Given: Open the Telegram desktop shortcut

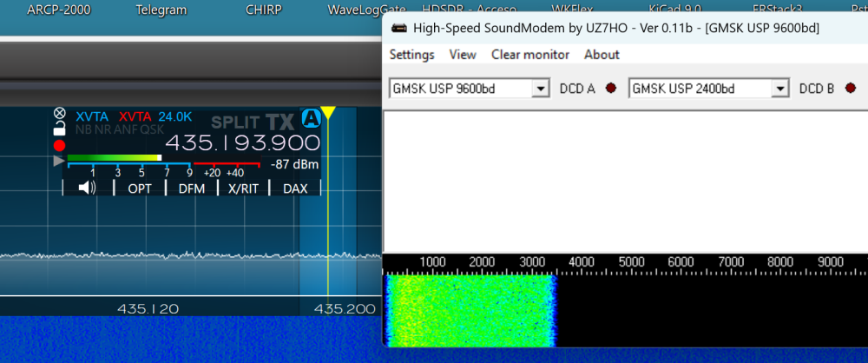Looking at the screenshot, I should point(161,10).
